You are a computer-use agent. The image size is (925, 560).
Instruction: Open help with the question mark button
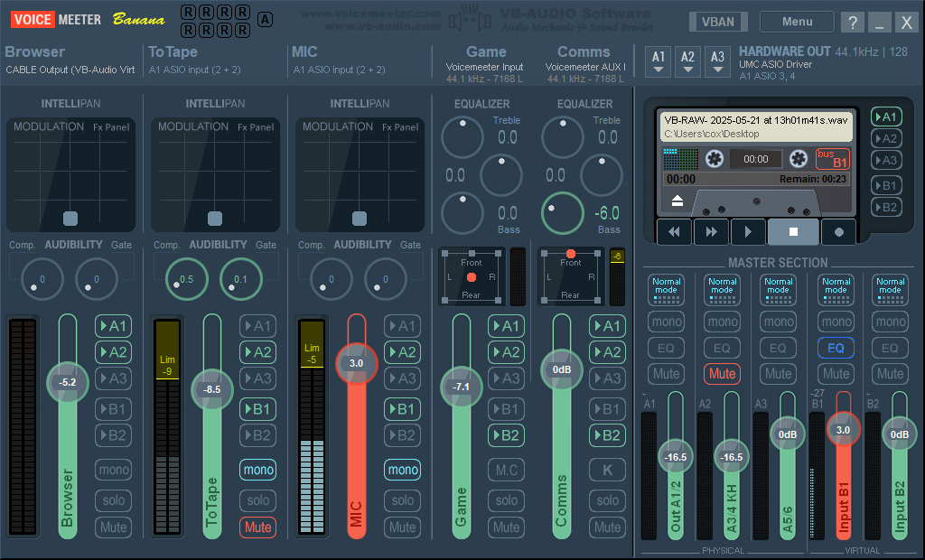(x=853, y=23)
